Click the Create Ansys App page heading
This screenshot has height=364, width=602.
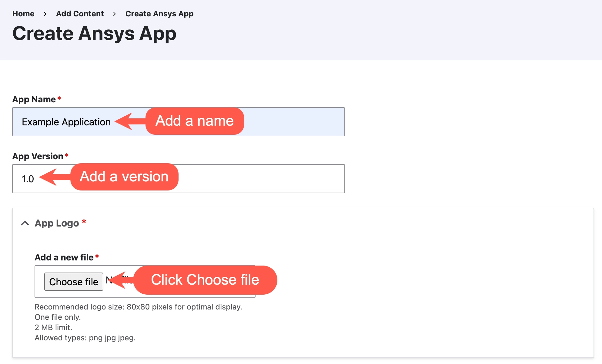pos(94,33)
